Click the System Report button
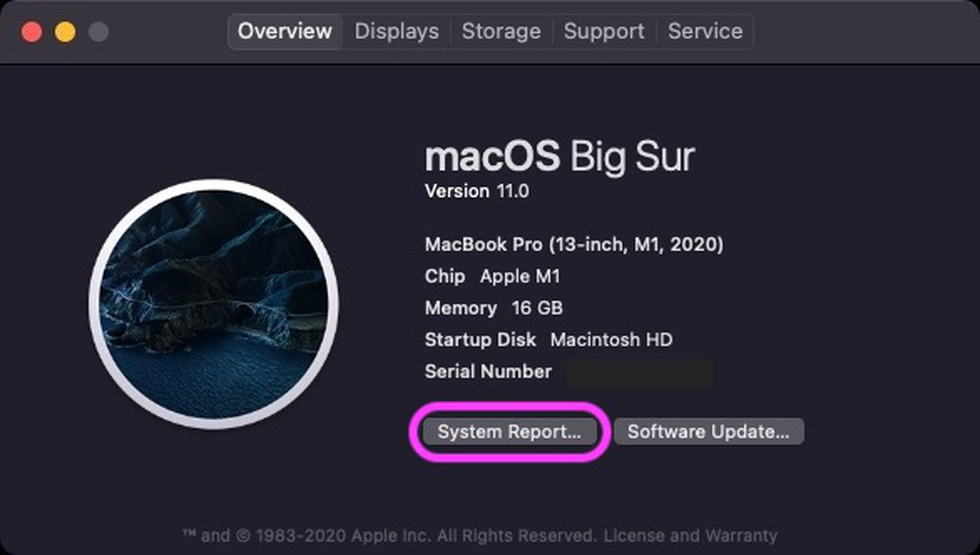The width and height of the screenshot is (980, 555). (509, 432)
